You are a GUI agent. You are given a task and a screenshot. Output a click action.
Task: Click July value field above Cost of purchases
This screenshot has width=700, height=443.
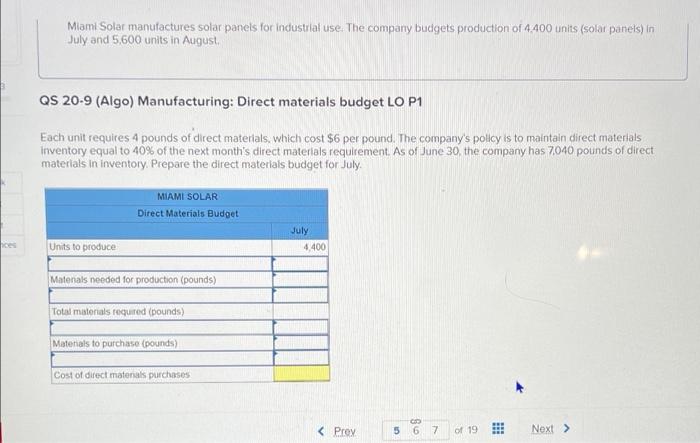[301, 358]
